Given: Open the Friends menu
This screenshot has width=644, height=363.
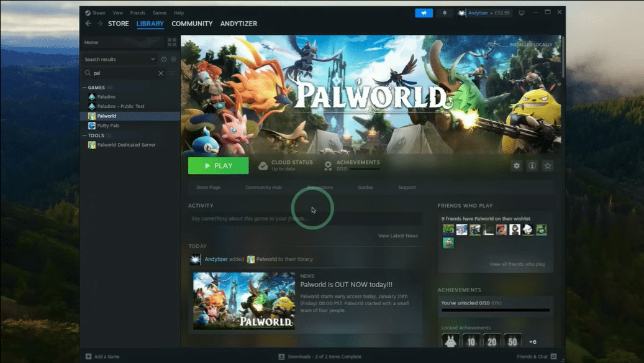Looking at the screenshot, I should coord(137,12).
